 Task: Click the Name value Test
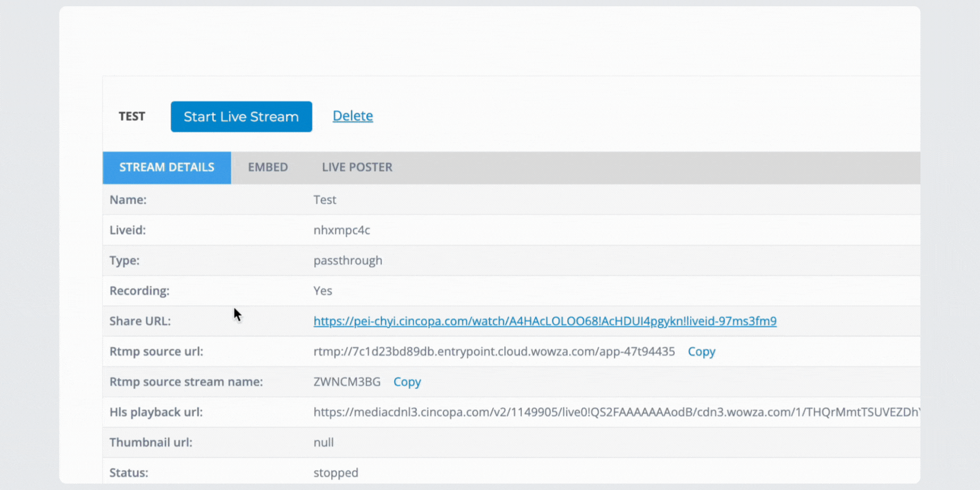point(324,200)
